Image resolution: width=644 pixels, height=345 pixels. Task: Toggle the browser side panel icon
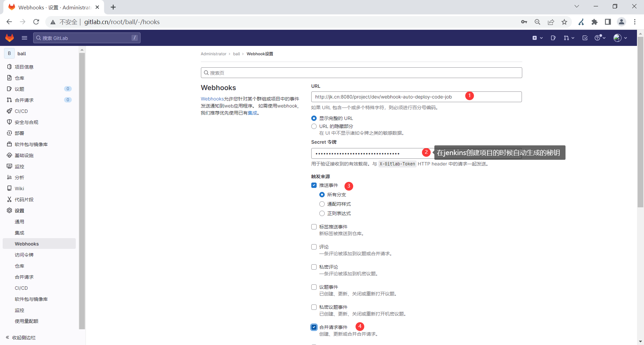coord(608,22)
